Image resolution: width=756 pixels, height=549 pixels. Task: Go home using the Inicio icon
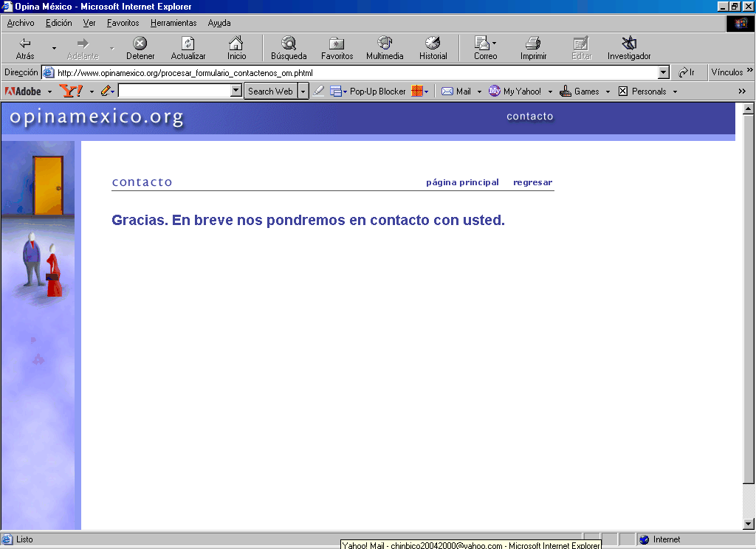click(236, 44)
